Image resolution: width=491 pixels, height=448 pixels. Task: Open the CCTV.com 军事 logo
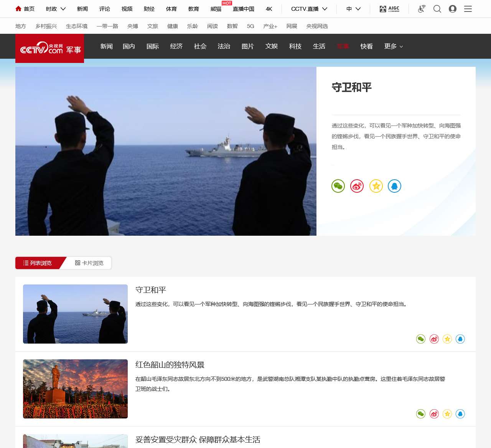coord(50,48)
